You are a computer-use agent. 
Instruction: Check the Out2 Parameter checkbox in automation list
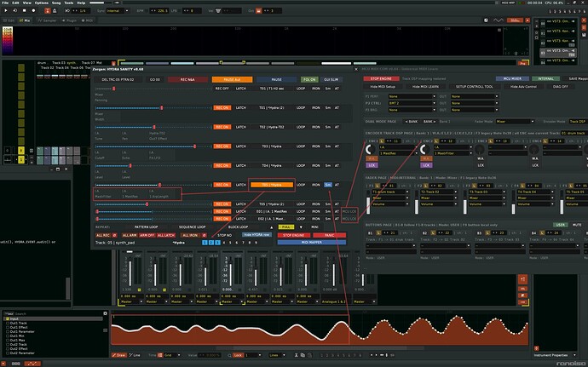(8, 353)
